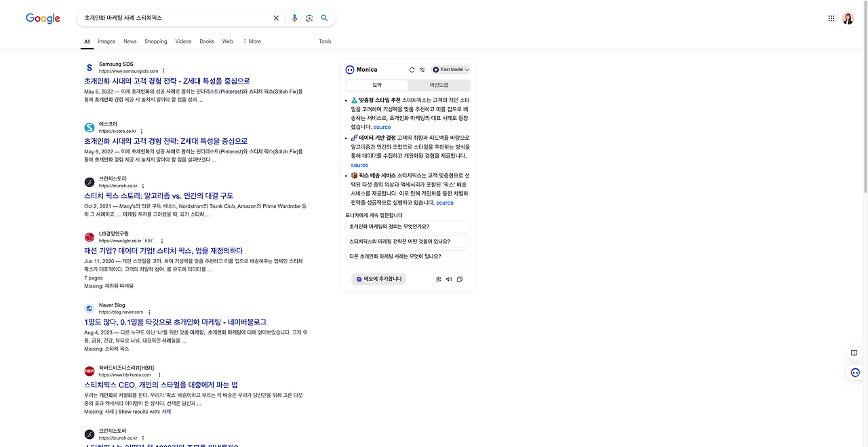Switch to Web tab
The image size is (868, 447).
[x=228, y=41]
